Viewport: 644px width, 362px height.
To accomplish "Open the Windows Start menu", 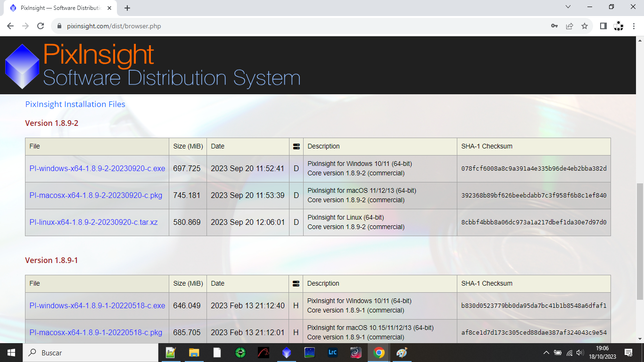I will (11, 353).
